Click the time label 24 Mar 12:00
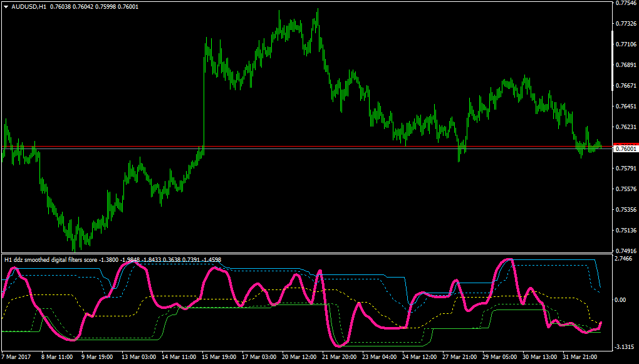Screen dimensions: 639x364 click(418, 356)
